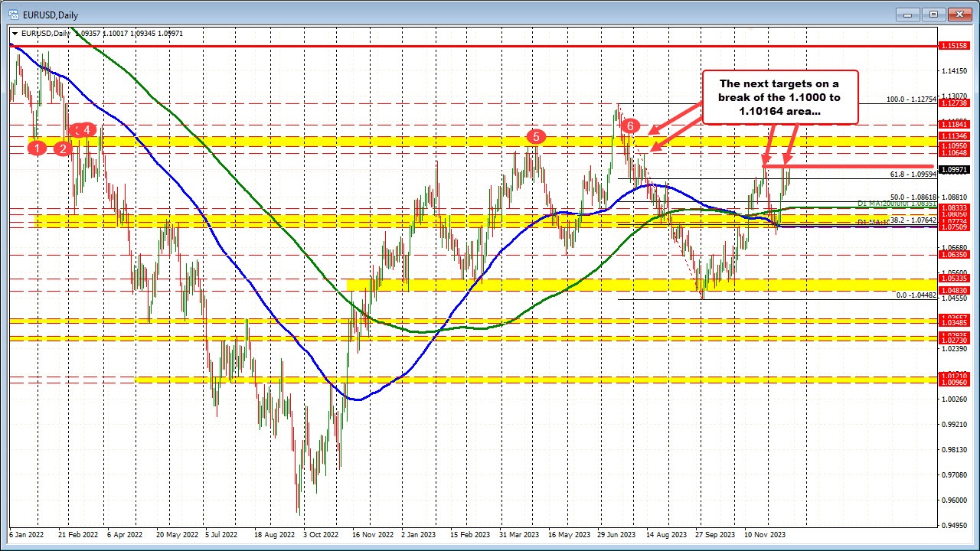Expand the OHLC data row disclosure triangle

coord(15,33)
